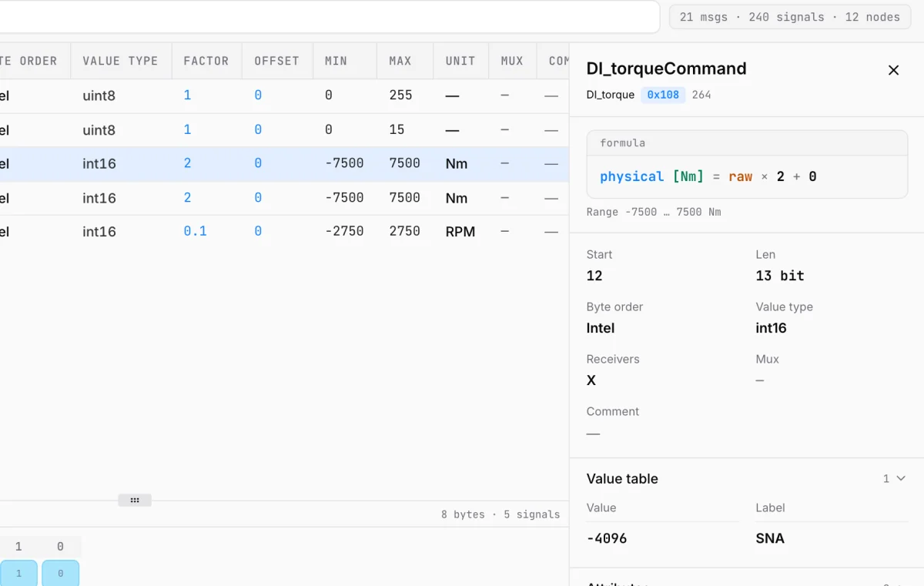Collapse the Value table section chevron
The image size is (924, 586).
tap(901, 478)
